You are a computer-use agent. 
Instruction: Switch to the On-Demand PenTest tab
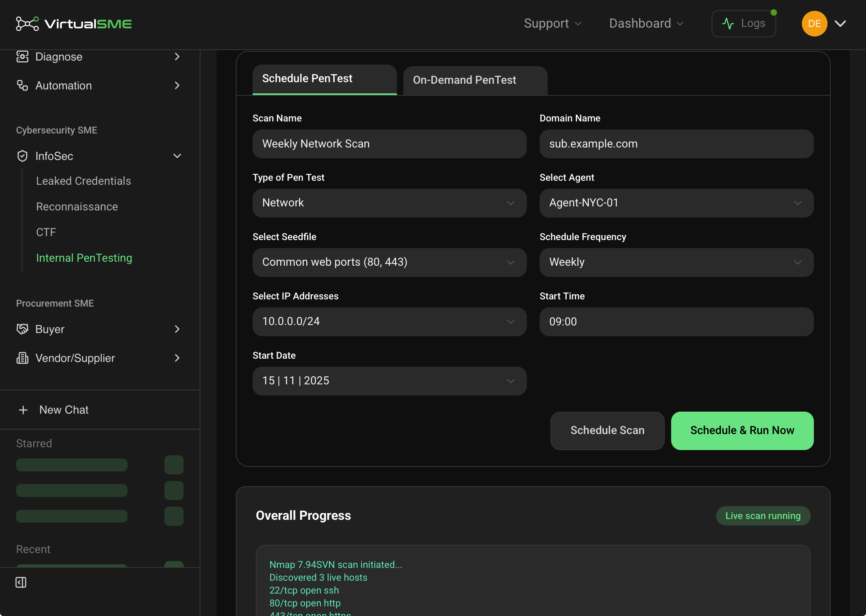475,80
